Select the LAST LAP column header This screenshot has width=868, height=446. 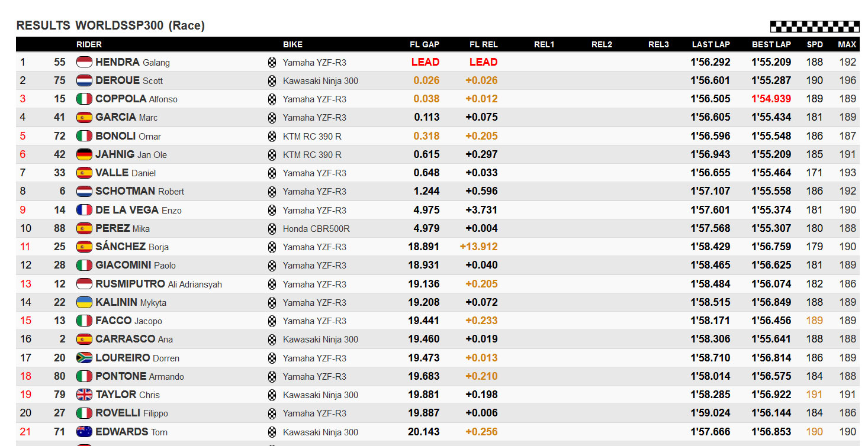(x=711, y=44)
